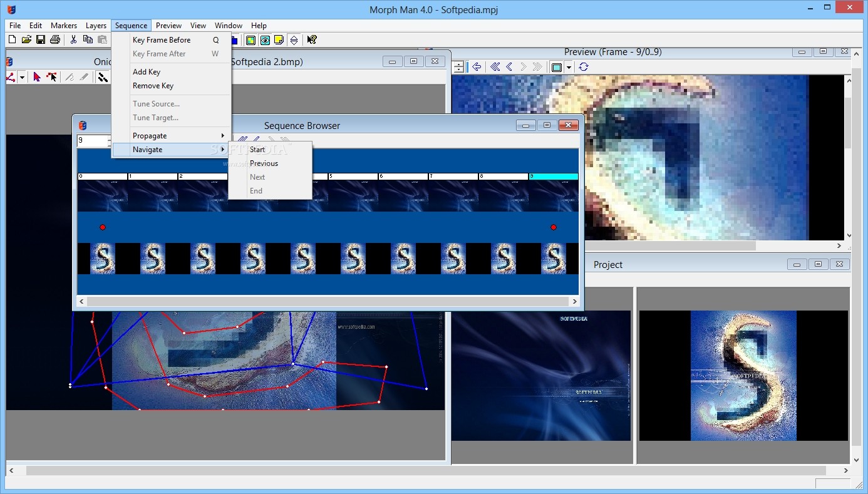Click the Preview display mode icon

tap(556, 67)
